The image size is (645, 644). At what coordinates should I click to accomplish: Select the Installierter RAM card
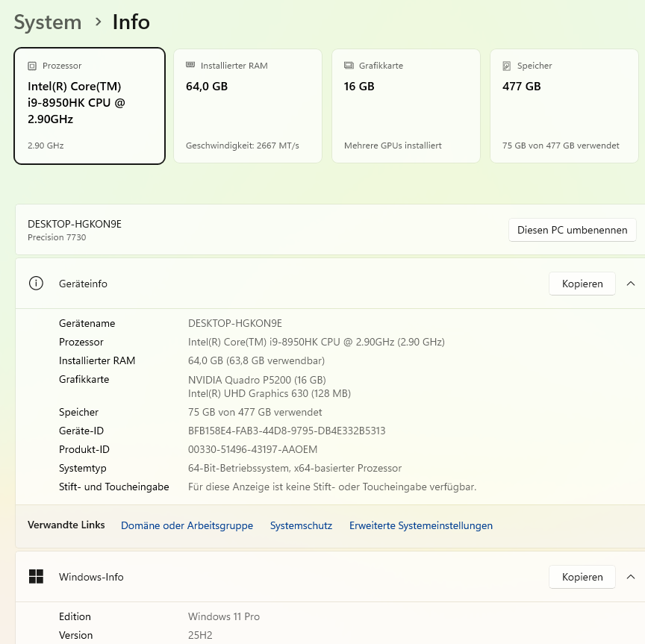pos(248,106)
